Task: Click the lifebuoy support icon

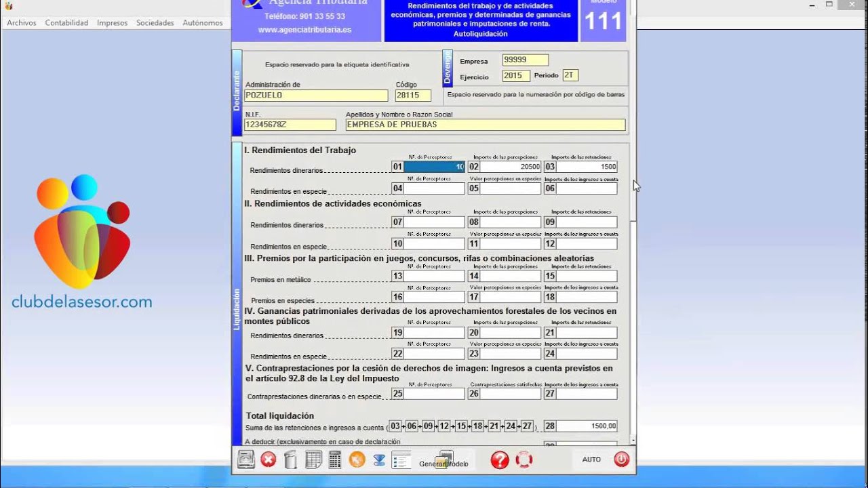Action: click(x=524, y=460)
